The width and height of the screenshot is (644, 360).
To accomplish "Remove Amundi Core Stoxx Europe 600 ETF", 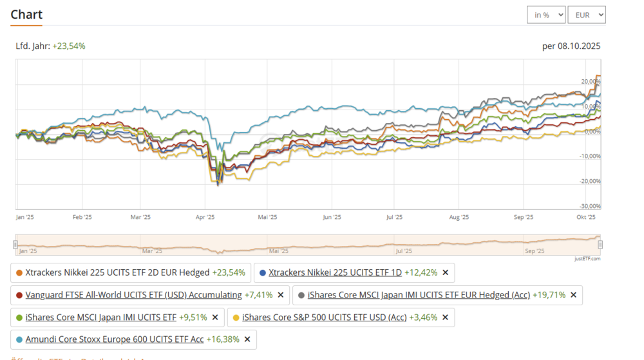I will 247,339.
